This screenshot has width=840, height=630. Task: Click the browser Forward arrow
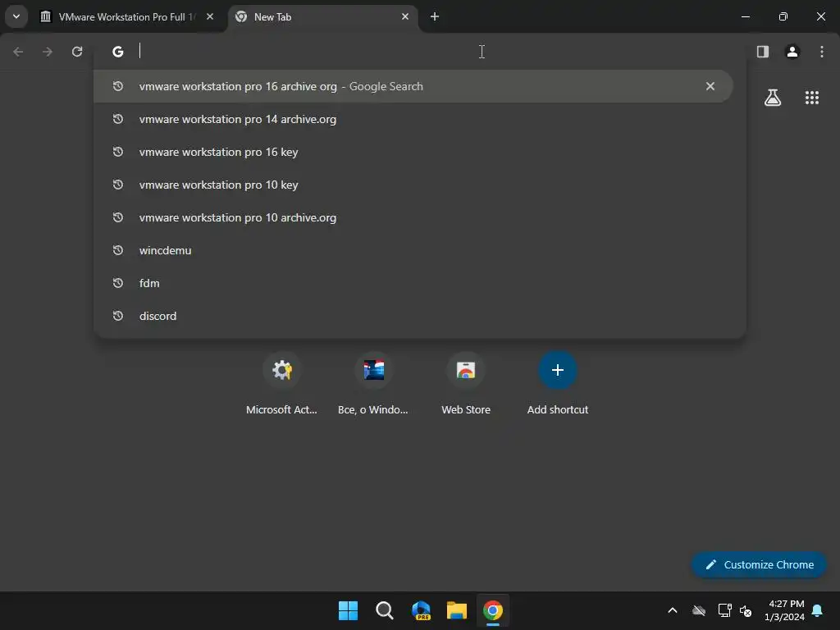(x=48, y=52)
